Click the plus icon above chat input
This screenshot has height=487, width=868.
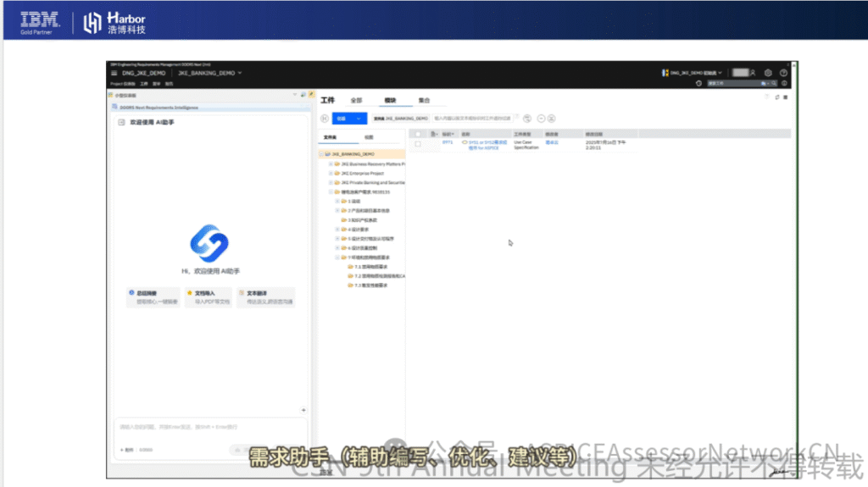303,410
